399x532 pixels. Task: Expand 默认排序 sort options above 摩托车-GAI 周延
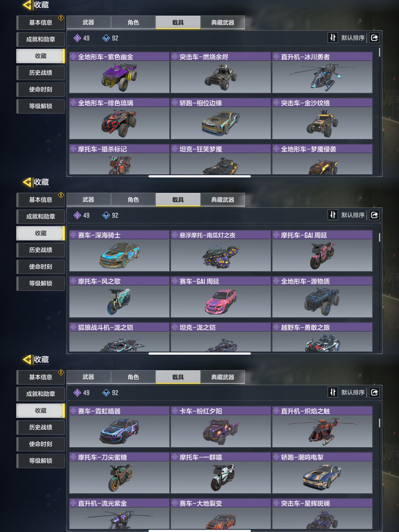click(353, 215)
